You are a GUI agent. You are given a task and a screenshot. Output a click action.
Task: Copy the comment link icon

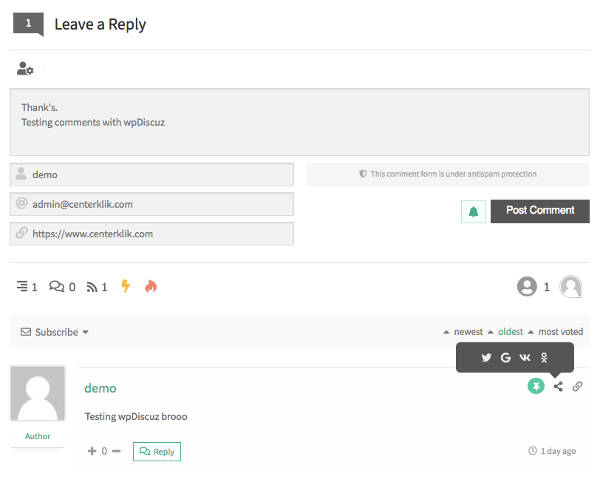(x=577, y=386)
